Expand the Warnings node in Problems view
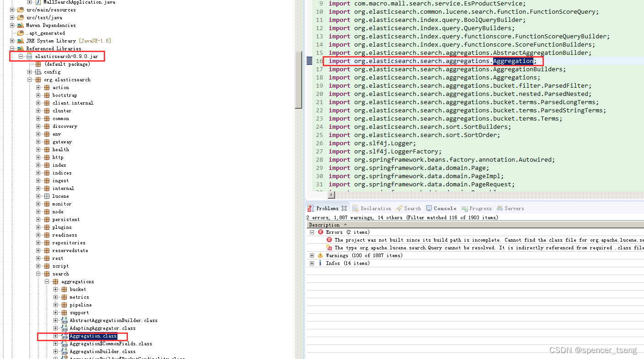 click(x=312, y=255)
